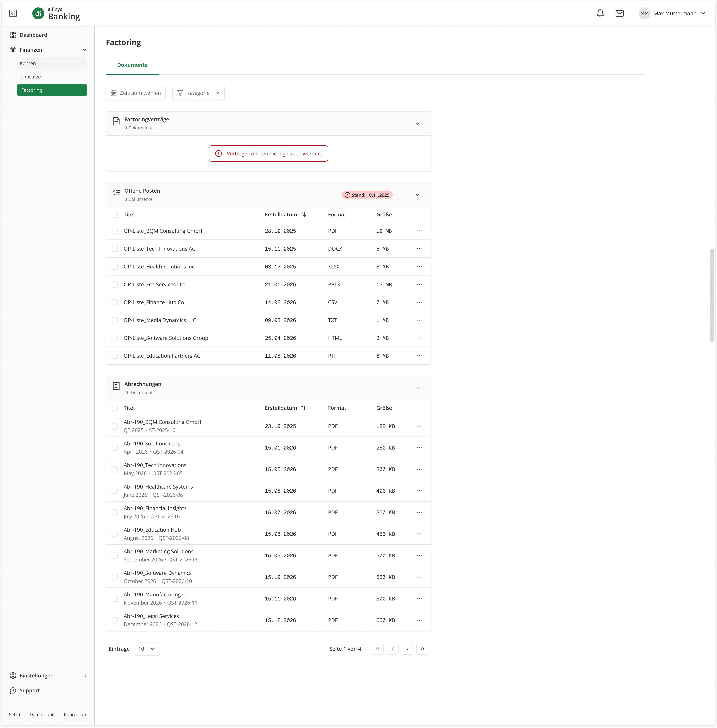Change Einträge per page dropdown

click(147, 649)
